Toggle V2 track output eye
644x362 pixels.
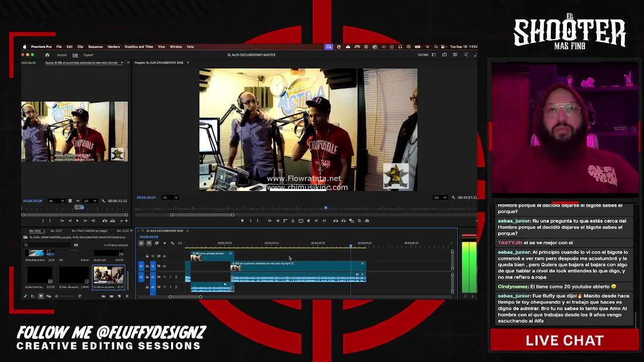(x=164, y=256)
